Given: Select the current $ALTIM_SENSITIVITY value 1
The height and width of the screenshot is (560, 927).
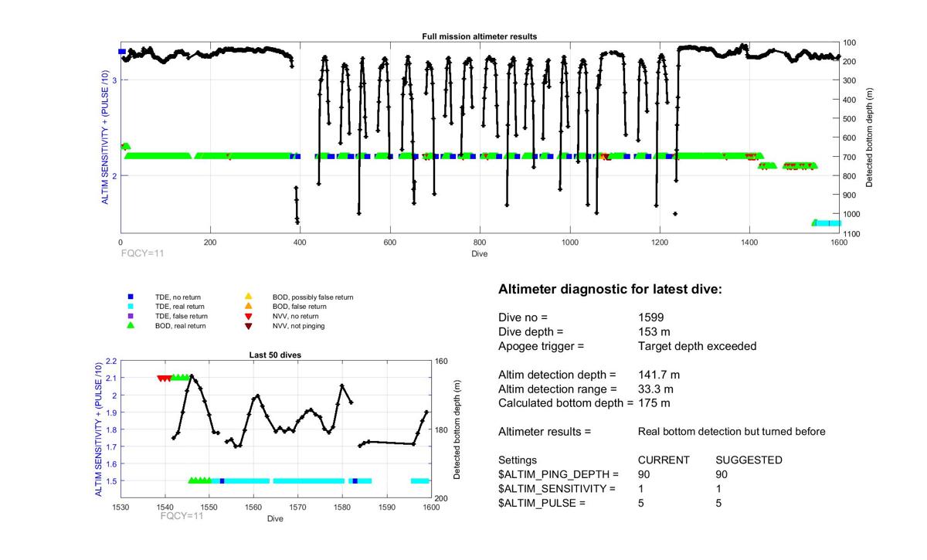Looking at the screenshot, I should click(642, 489).
